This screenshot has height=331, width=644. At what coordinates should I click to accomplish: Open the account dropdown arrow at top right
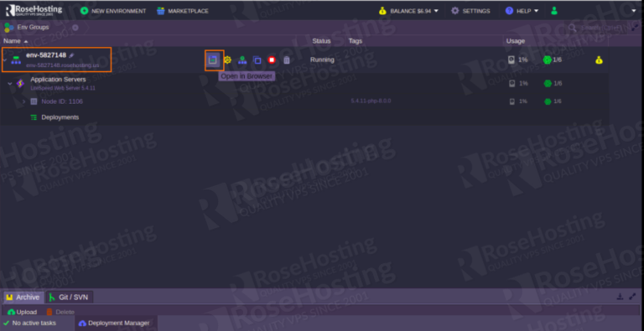(633, 11)
